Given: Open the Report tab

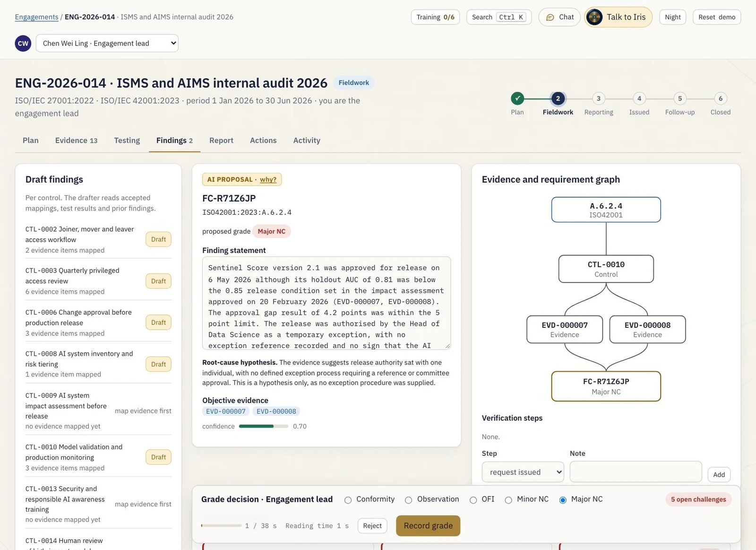Looking at the screenshot, I should pos(221,140).
